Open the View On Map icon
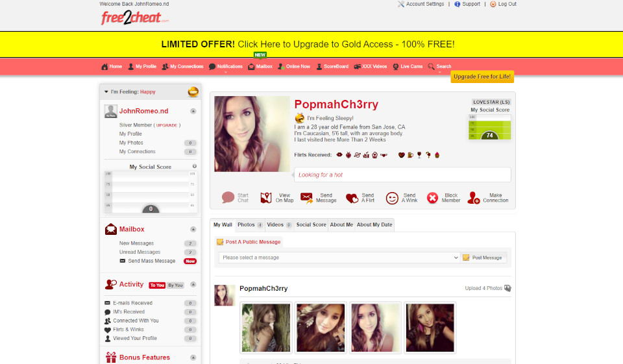 pyautogui.click(x=266, y=198)
